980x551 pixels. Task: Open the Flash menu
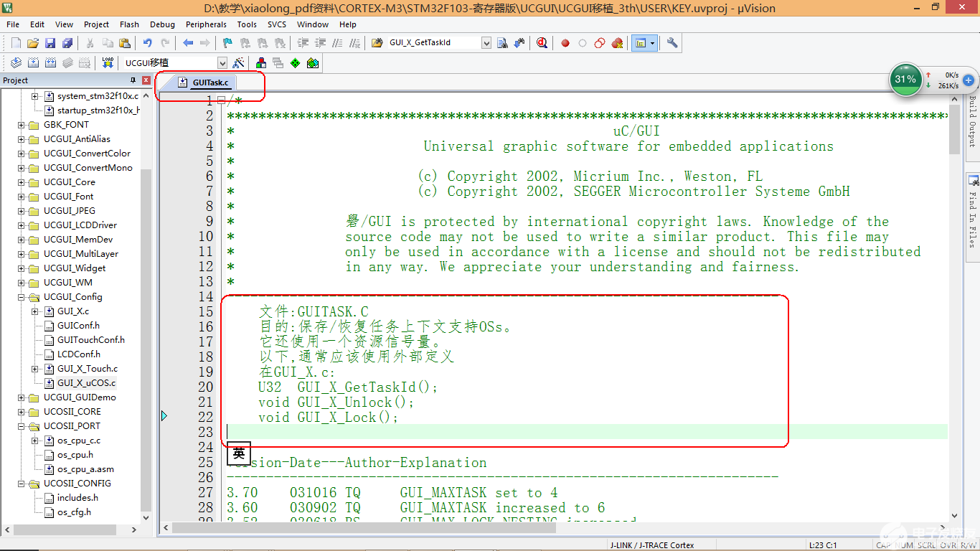pyautogui.click(x=130, y=24)
